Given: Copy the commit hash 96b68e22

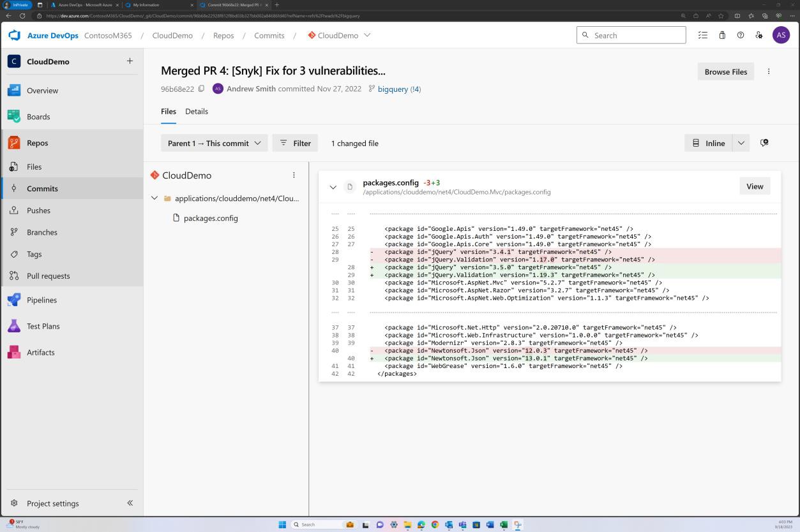Looking at the screenshot, I should click(201, 89).
